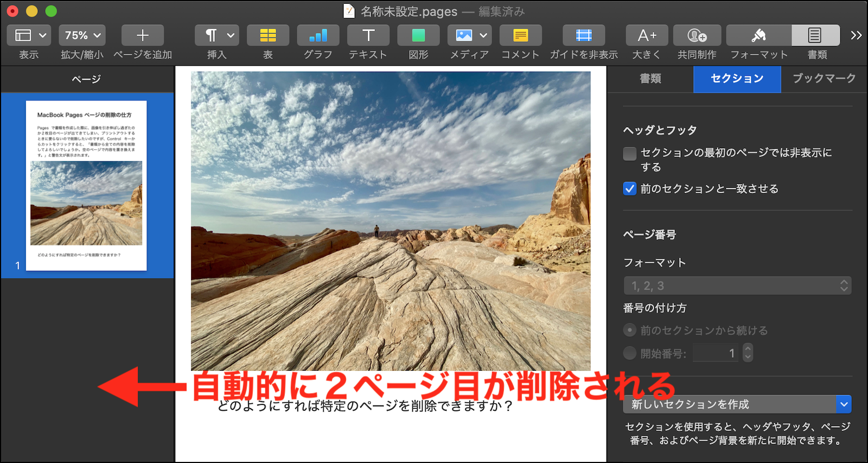Select page 1 thumbnail in sidebar

click(86, 186)
